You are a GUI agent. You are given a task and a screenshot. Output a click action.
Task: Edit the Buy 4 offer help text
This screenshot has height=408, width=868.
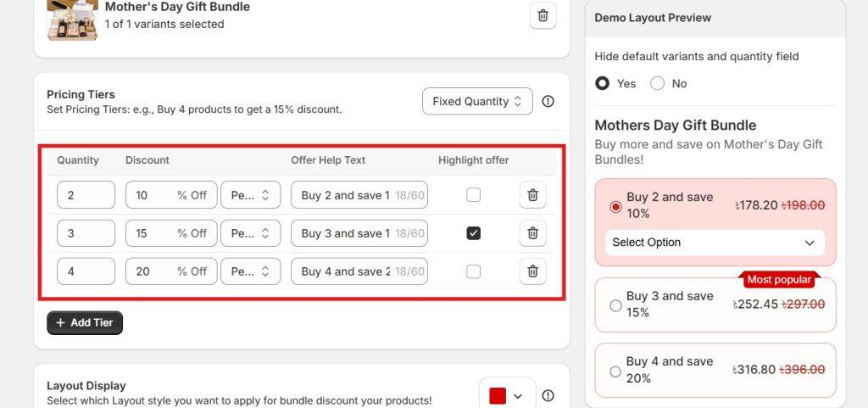[x=359, y=271]
